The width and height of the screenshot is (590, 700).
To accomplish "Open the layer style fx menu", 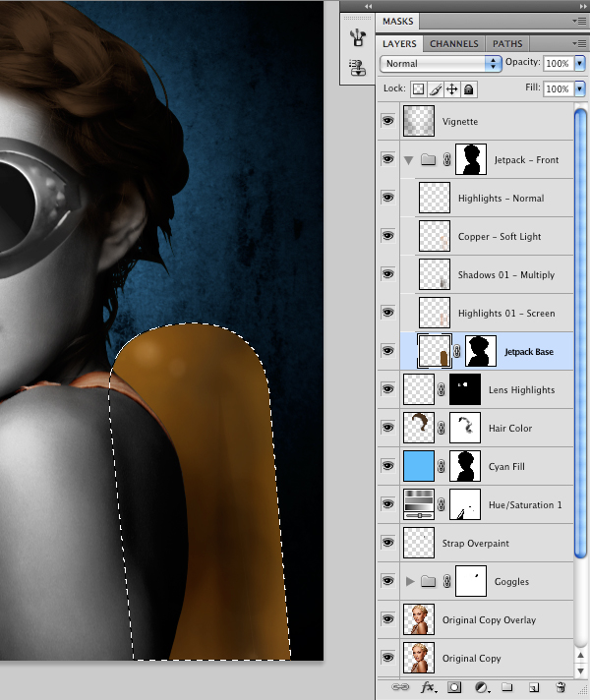I will pyautogui.click(x=429, y=687).
